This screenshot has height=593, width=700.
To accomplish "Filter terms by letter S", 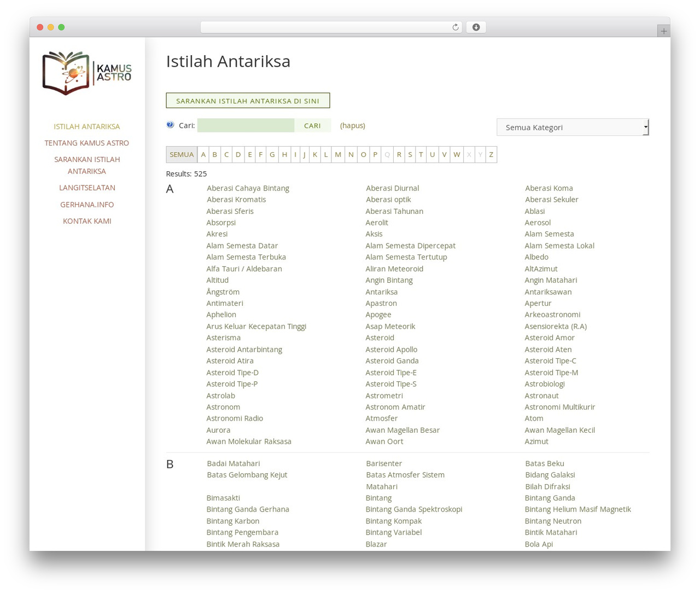I will click(410, 154).
